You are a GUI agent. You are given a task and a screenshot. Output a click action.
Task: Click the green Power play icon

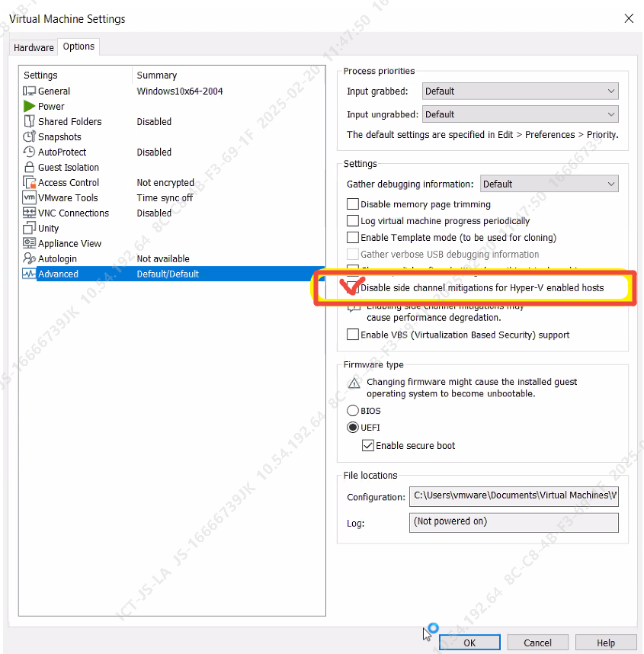(x=29, y=107)
